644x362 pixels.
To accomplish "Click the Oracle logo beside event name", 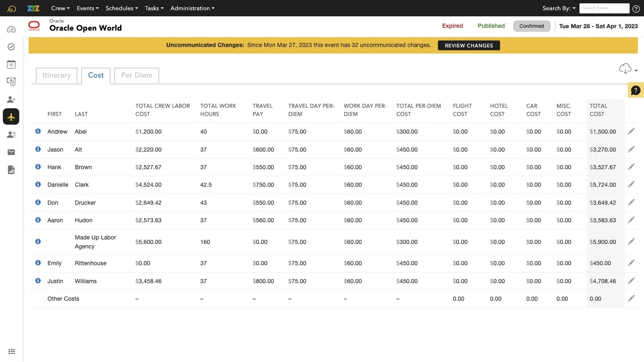I will point(34,26).
